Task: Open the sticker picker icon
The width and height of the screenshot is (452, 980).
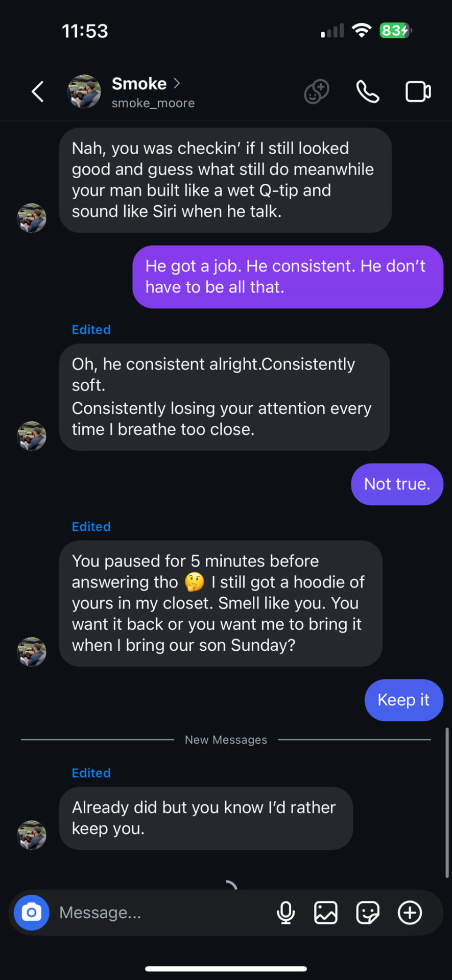Action: point(368,913)
